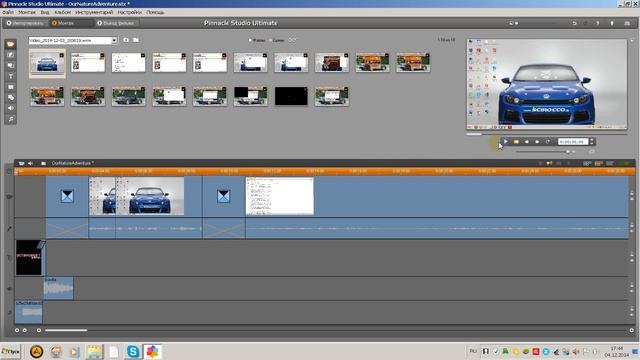
Task: Toggle the music track lock on the left
Action: 9,312
